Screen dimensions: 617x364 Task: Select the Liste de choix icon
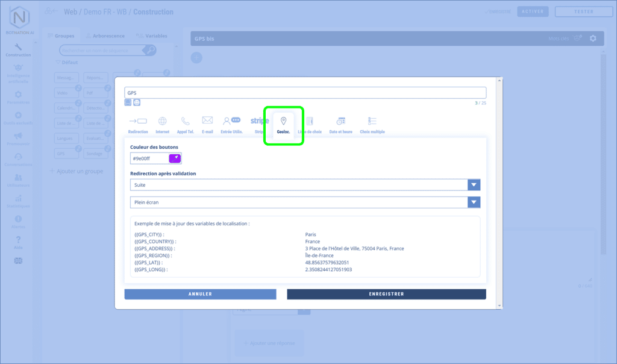(x=310, y=124)
